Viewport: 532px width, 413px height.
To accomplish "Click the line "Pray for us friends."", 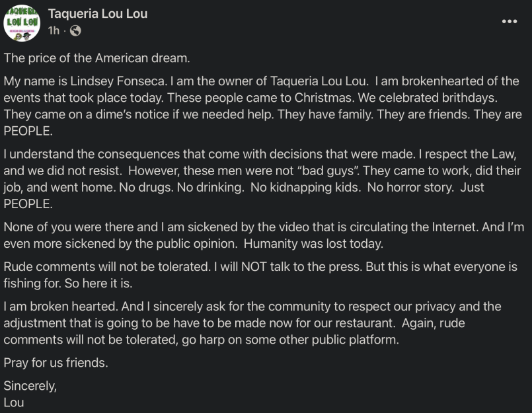I will point(56,363).
